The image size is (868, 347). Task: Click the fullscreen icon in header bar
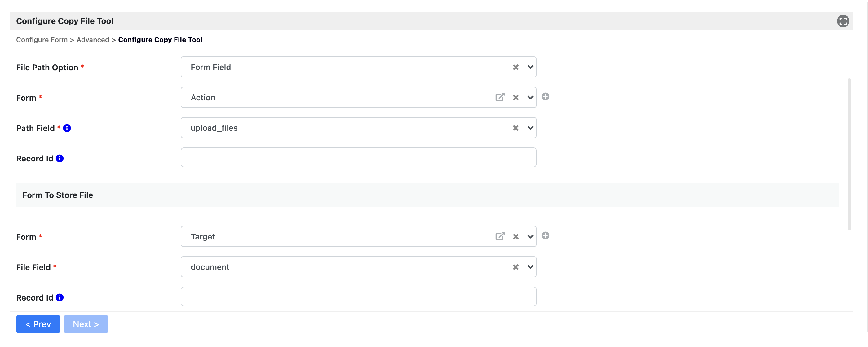pyautogui.click(x=843, y=21)
